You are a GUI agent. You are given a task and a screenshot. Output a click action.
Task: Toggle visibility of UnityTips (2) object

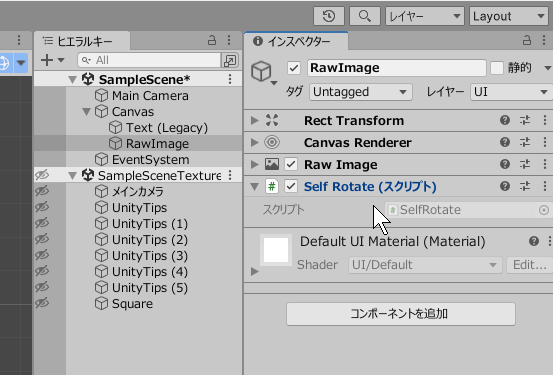pos(42,239)
